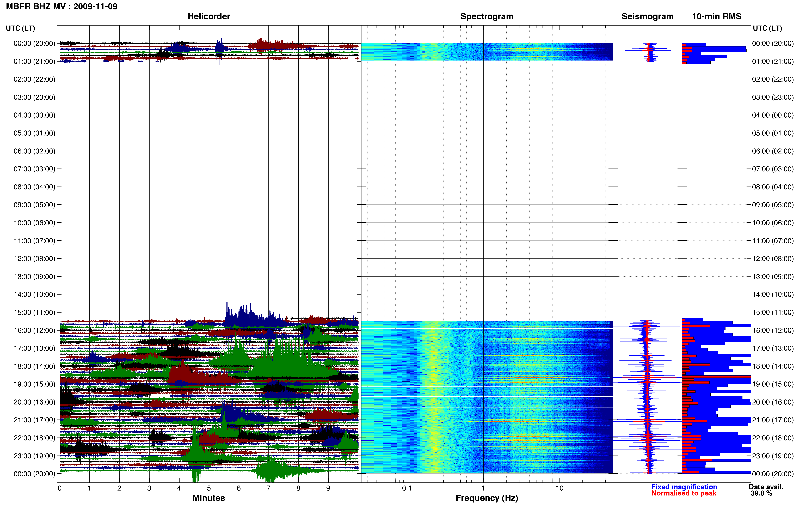Click the 3 tick on the Minutes axis
This screenshot has width=812, height=508.
149,488
